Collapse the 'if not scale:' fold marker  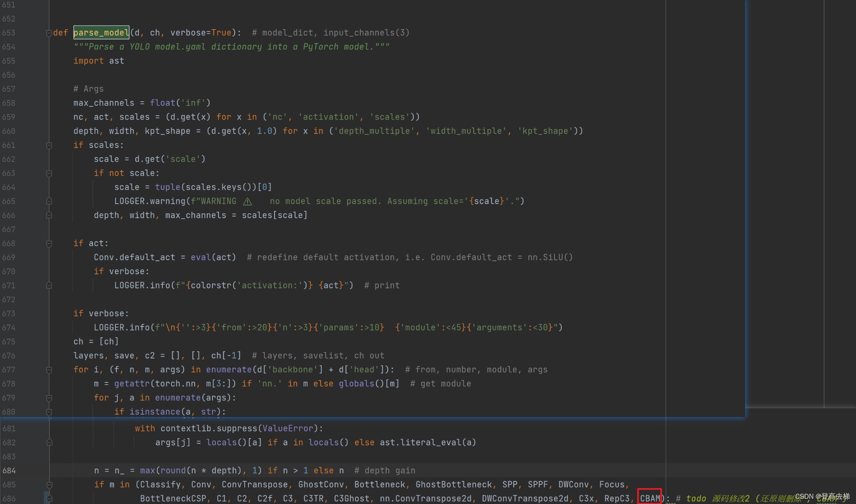[49, 173]
